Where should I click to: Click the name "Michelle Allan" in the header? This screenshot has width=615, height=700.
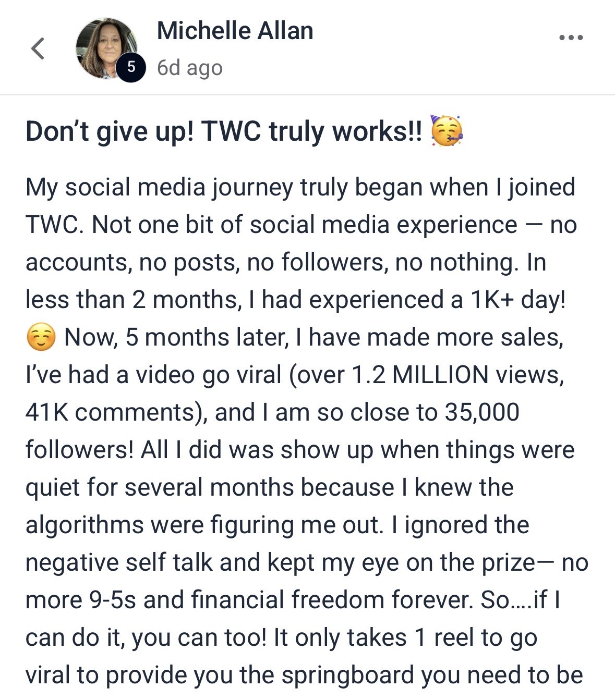click(x=235, y=30)
